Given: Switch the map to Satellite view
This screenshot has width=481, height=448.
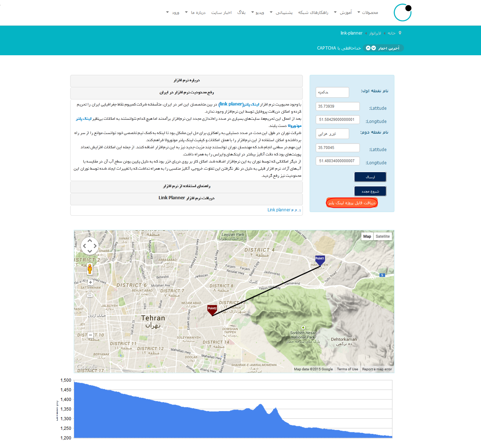Looking at the screenshot, I should point(383,236).
